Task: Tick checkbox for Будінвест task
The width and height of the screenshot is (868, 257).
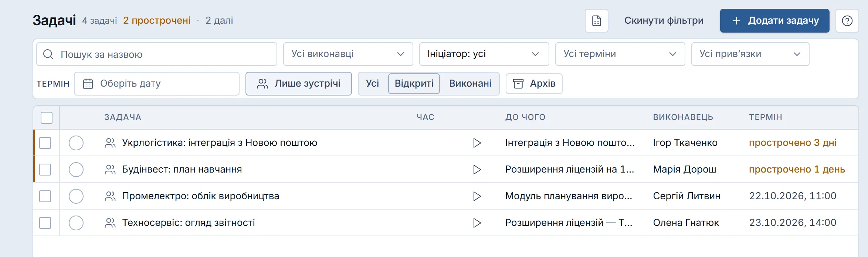Action: pos(45,170)
